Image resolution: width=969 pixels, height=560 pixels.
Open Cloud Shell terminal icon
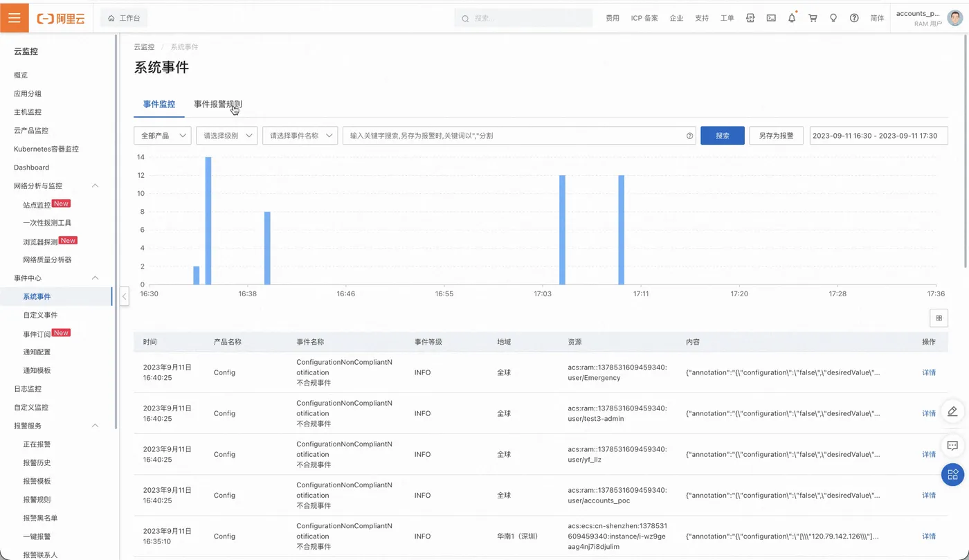(771, 18)
